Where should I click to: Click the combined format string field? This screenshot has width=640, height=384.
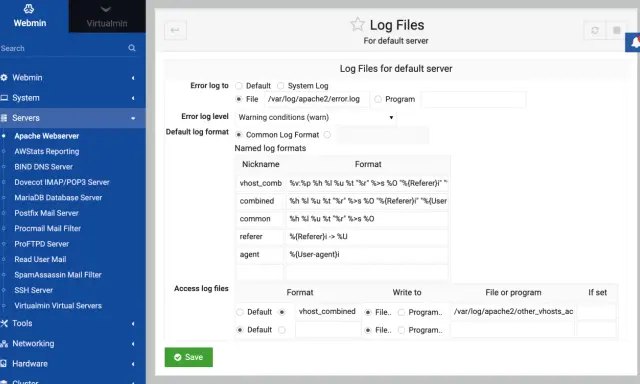[x=367, y=201]
